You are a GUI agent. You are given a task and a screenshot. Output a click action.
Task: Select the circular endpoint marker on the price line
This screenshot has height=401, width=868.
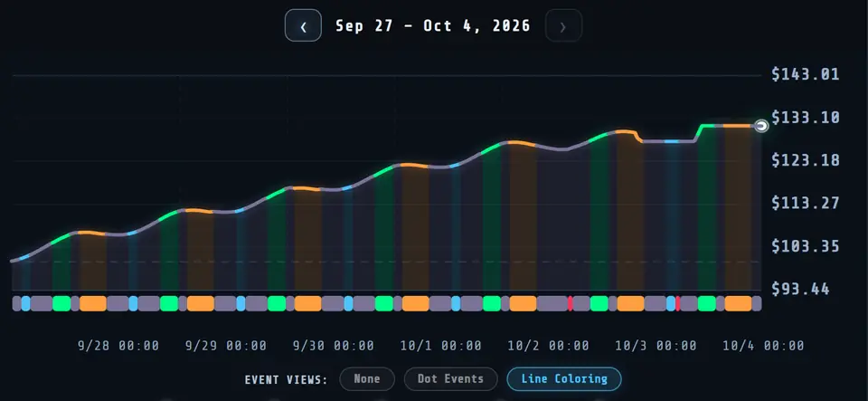pyautogui.click(x=761, y=127)
